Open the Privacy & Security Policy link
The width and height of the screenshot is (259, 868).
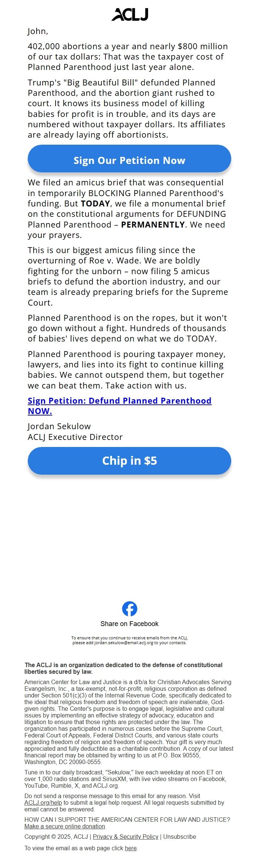tap(125, 837)
